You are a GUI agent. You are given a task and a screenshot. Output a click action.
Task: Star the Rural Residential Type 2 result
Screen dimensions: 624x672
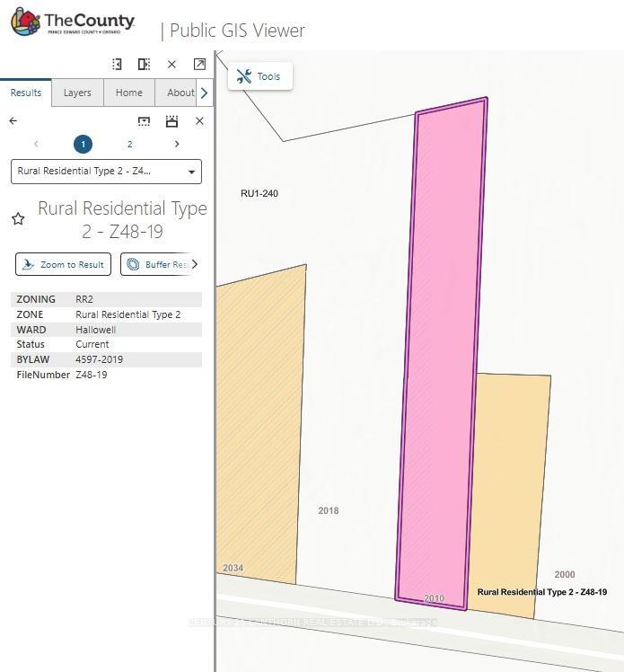(18, 219)
